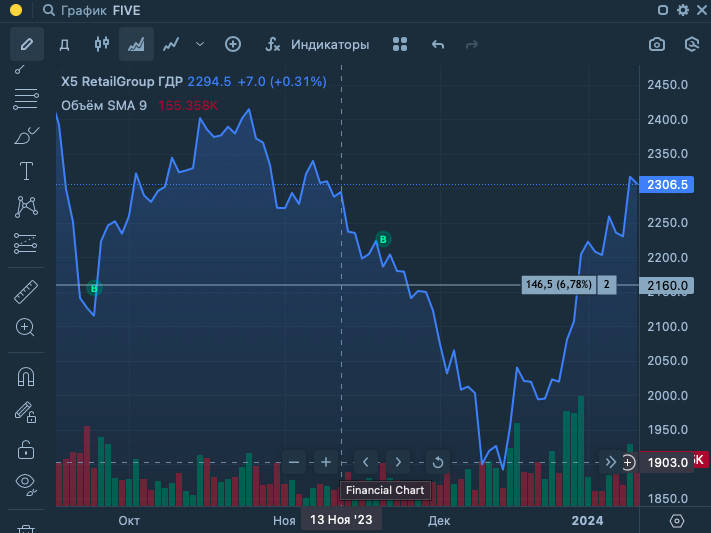Screen dimensions: 711x533
Task: Open the hexagon chart settings icon in toolbar
Action: (x=692, y=44)
